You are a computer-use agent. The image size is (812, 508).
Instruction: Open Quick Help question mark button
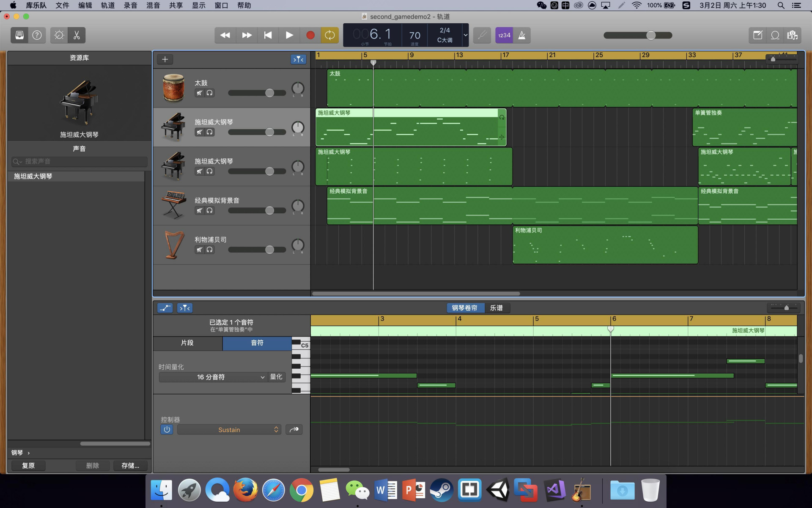37,35
